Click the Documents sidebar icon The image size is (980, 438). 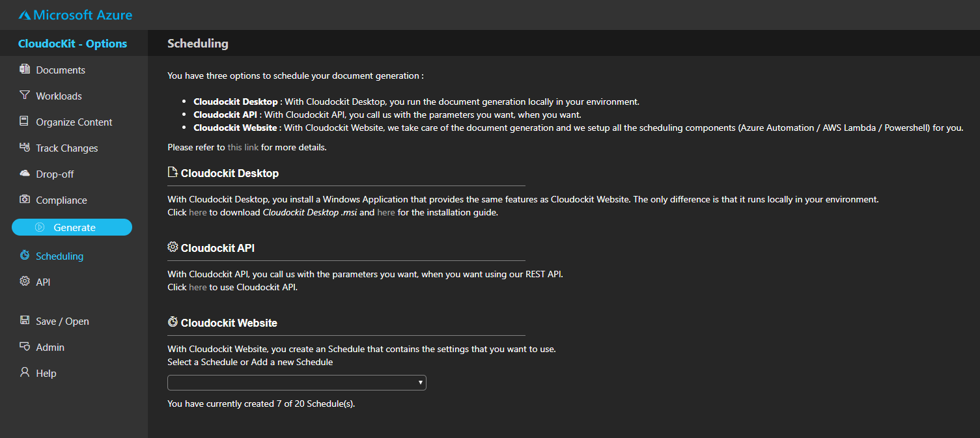[25, 69]
